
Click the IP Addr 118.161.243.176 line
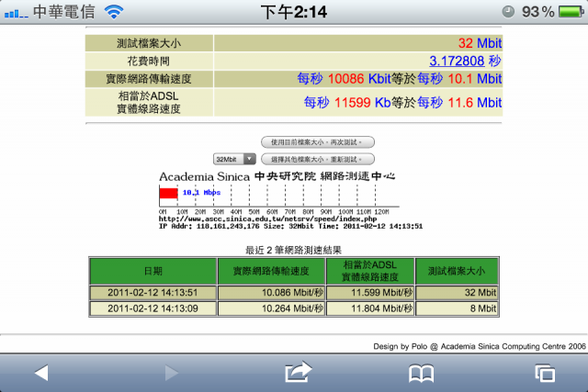click(x=290, y=227)
